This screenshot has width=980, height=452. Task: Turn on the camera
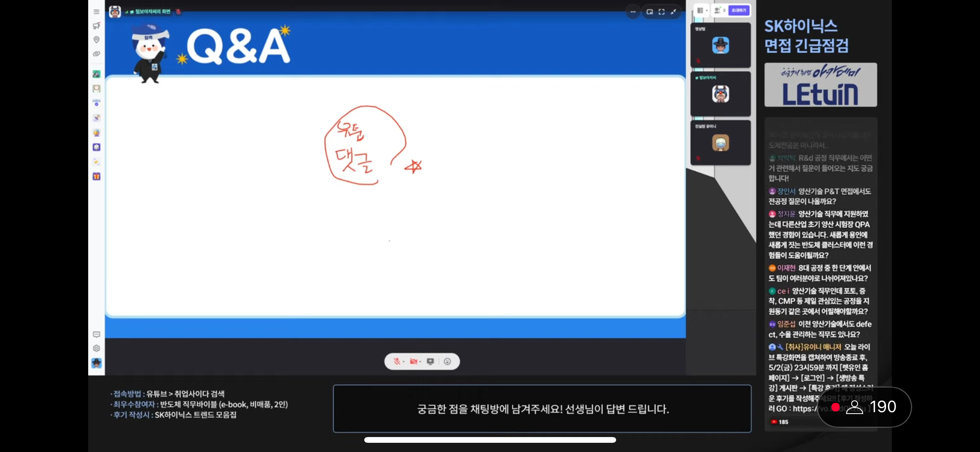[x=413, y=361]
